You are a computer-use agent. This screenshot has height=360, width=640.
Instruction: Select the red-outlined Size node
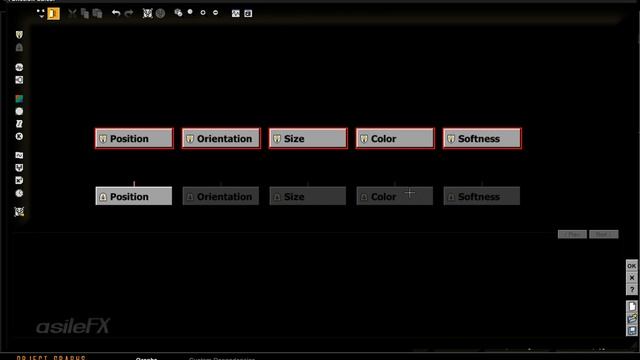tap(308, 138)
